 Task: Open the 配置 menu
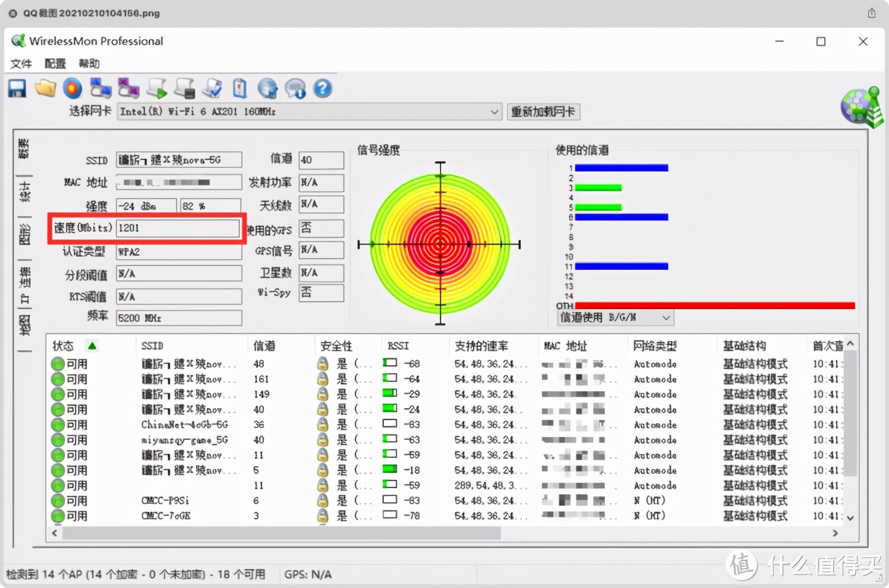[x=55, y=63]
